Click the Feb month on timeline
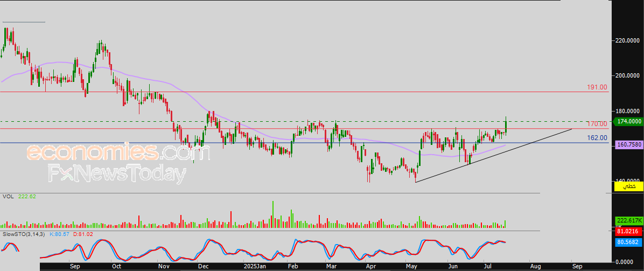Viewport: 644px width, 271px height. [292, 267]
